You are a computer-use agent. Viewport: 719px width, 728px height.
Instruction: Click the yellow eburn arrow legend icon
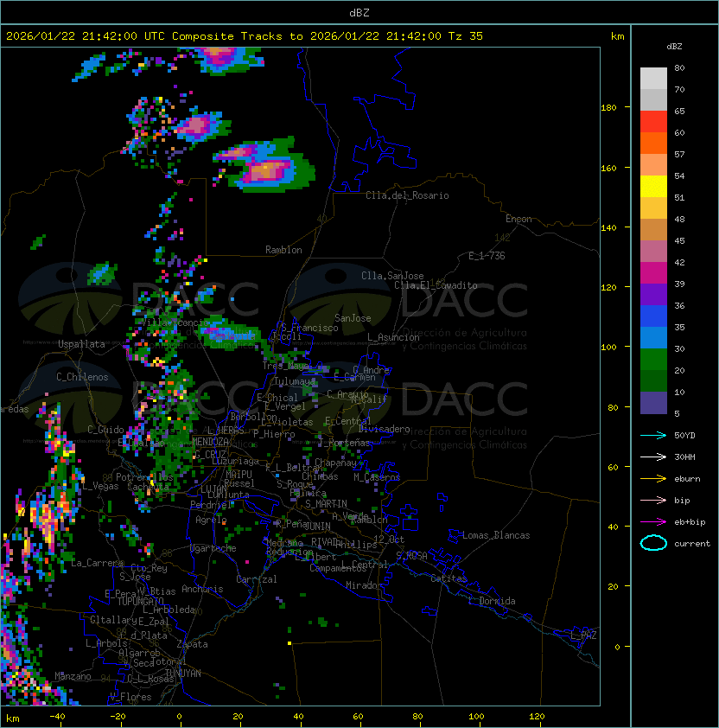[x=653, y=479]
